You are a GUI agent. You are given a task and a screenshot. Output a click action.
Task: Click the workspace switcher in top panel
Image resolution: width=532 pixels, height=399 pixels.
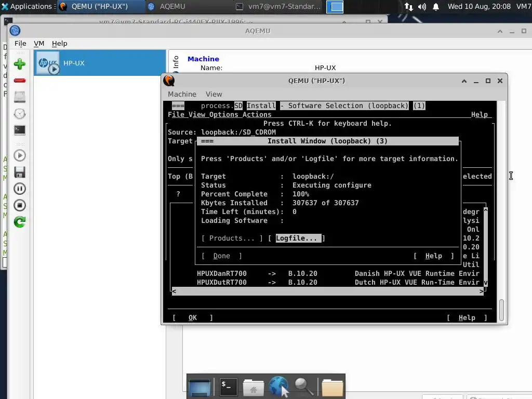(x=335, y=7)
